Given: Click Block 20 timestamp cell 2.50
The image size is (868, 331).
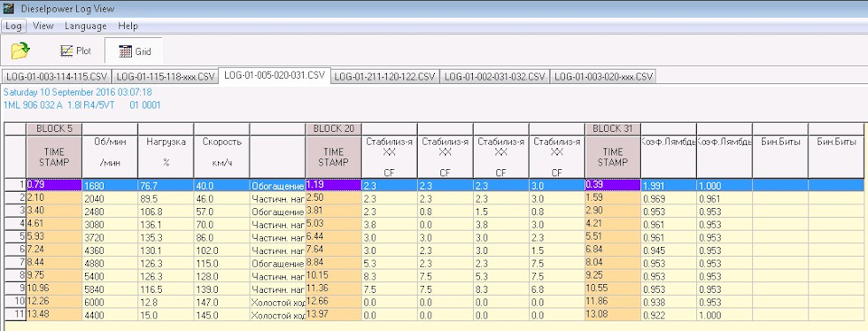Looking at the screenshot, I should click(334, 198).
